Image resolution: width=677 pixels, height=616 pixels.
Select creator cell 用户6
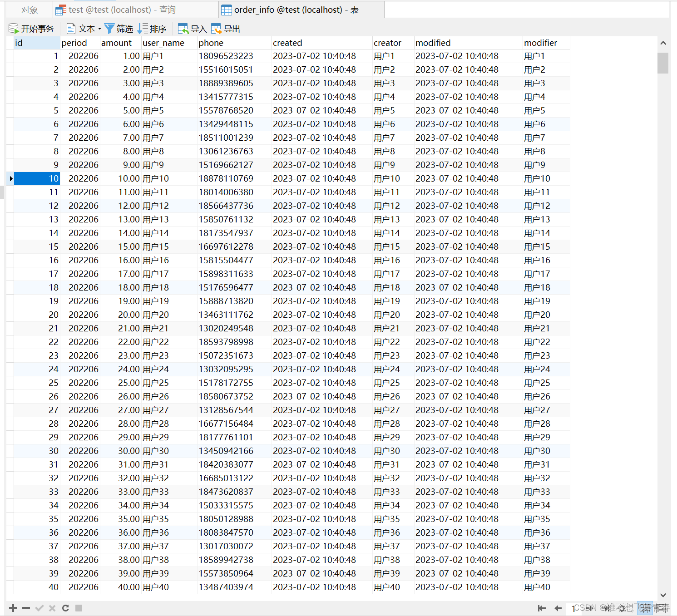tap(393, 124)
